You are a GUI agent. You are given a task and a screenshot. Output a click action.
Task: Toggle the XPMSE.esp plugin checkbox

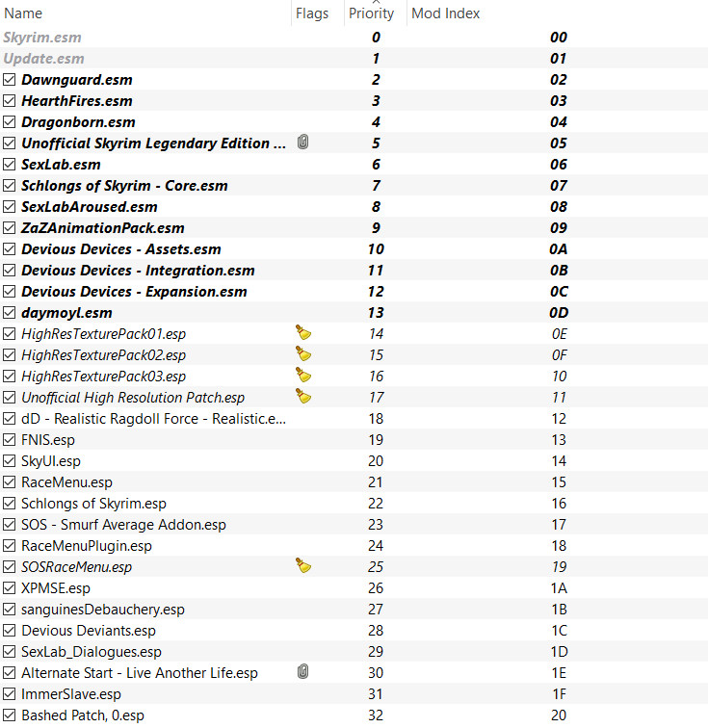pyautogui.click(x=10, y=588)
